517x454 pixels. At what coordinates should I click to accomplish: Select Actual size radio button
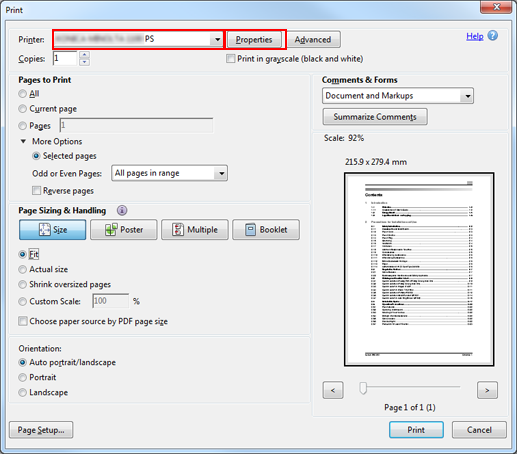22,269
